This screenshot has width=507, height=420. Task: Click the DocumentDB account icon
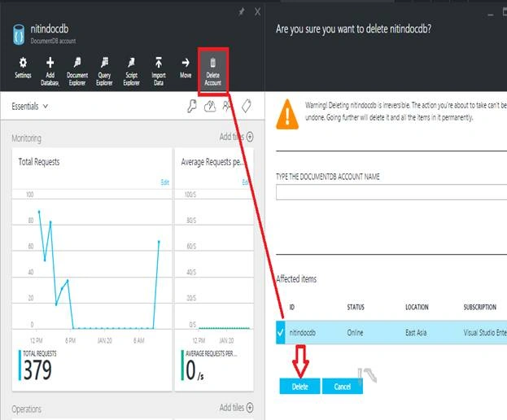point(19,35)
